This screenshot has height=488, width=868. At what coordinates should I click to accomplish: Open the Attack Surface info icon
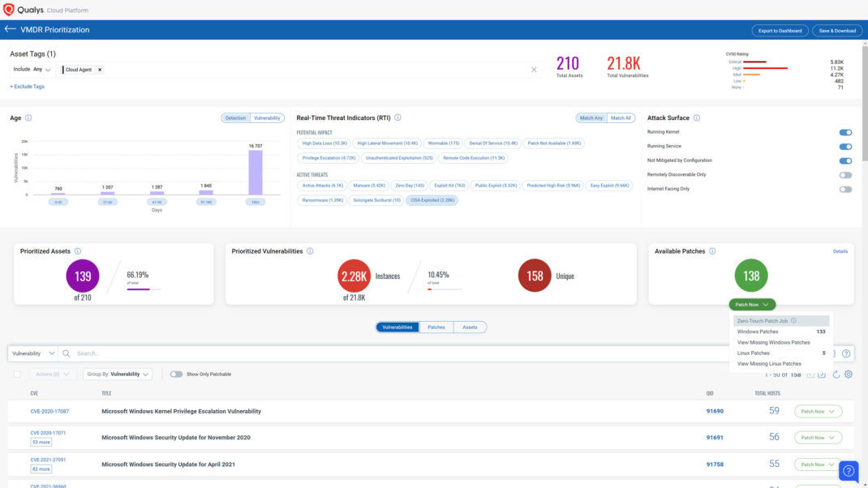tap(696, 118)
